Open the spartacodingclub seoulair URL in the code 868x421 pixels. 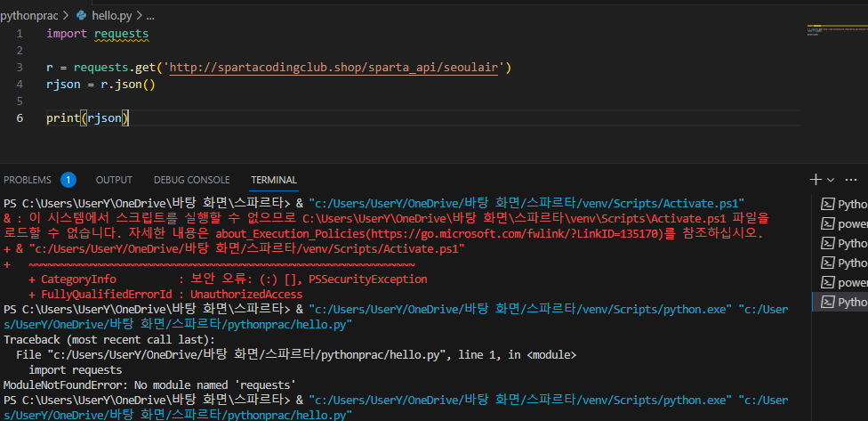335,68
